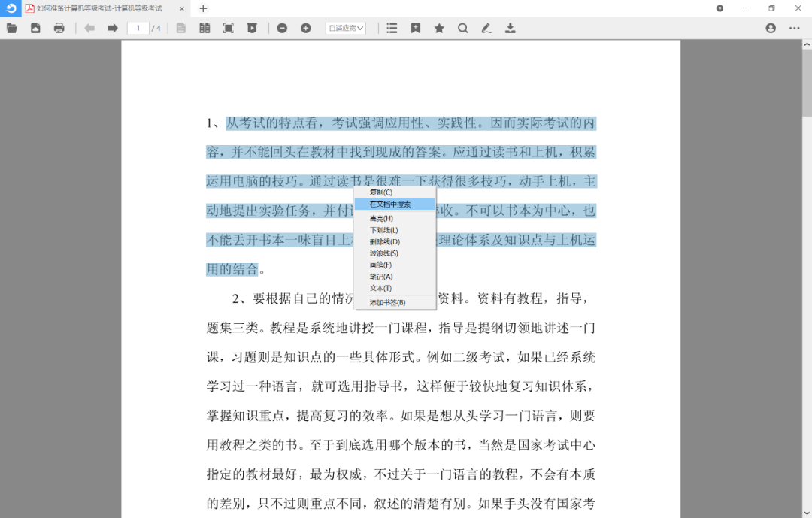
Task: Open a file using the folder icon
Action: click(x=11, y=28)
